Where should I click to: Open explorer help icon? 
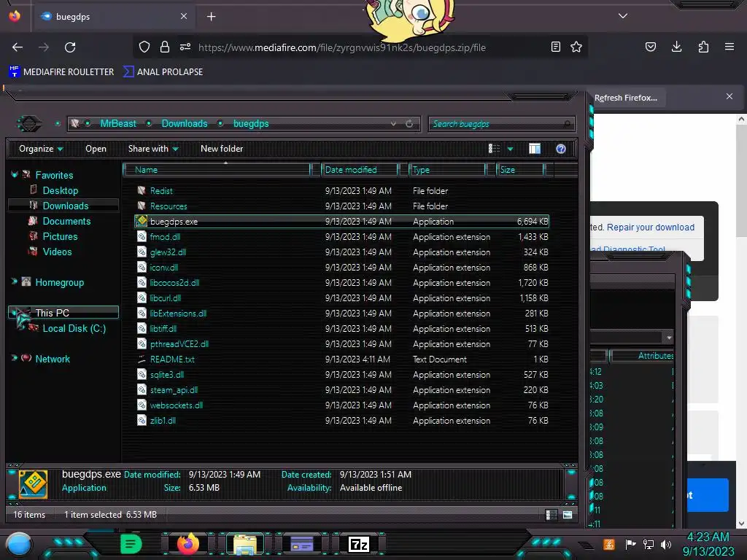click(561, 149)
